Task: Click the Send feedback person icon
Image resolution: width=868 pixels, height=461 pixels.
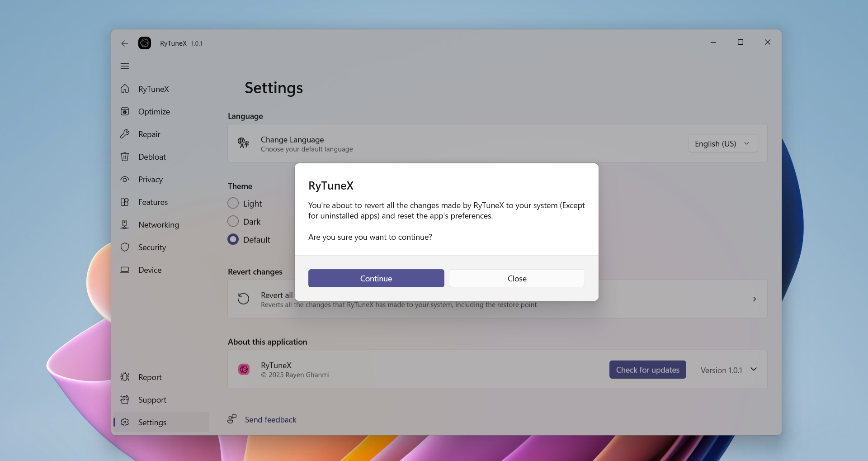Action: click(232, 419)
